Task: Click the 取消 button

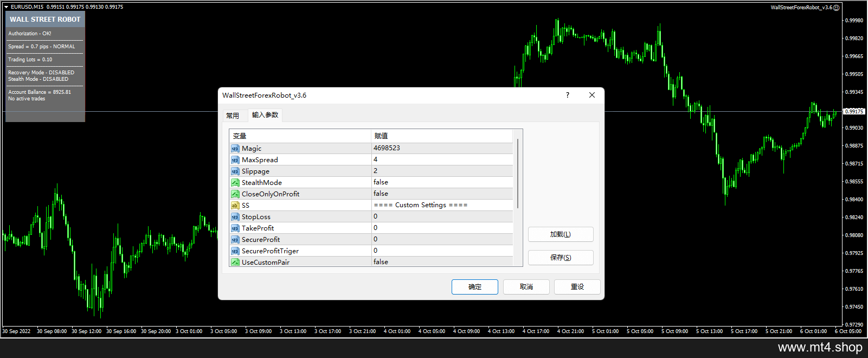Action: (x=526, y=287)
